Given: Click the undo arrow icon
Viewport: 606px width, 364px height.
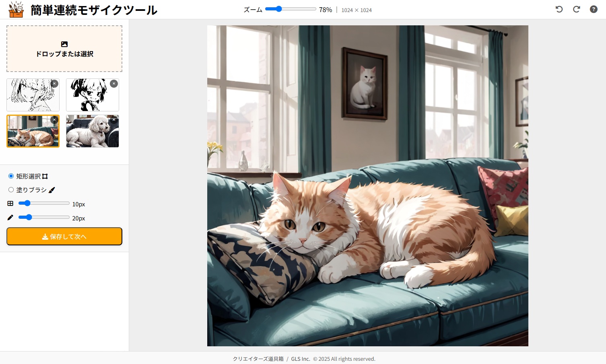Looking at the screenshot, I should [559, 9].
